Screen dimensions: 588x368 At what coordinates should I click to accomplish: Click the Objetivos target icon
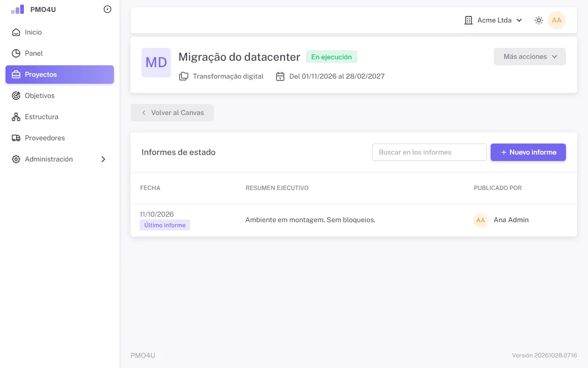(x=16, y=96)
